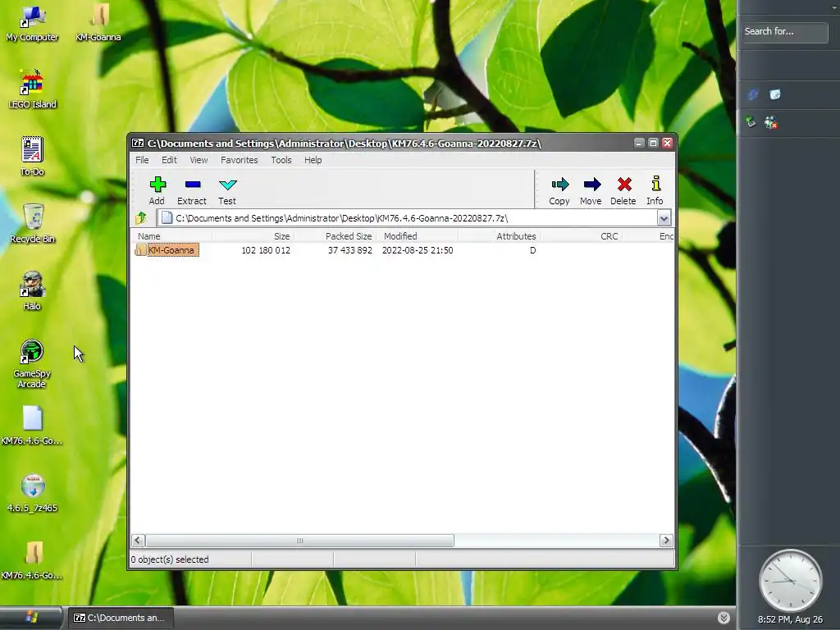This screenshot has height=630, width=840.
Task: Sort by the Attributes column header
Action: pos(500,236)
